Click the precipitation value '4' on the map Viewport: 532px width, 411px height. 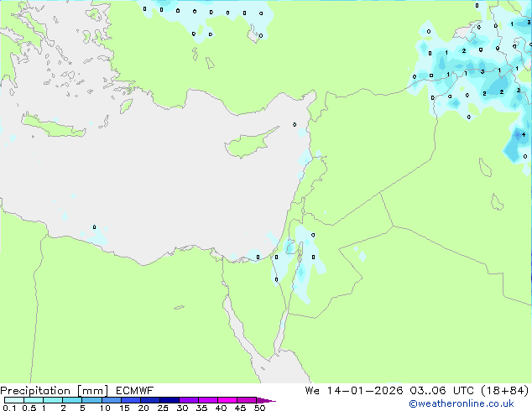(x=524, y=135)
